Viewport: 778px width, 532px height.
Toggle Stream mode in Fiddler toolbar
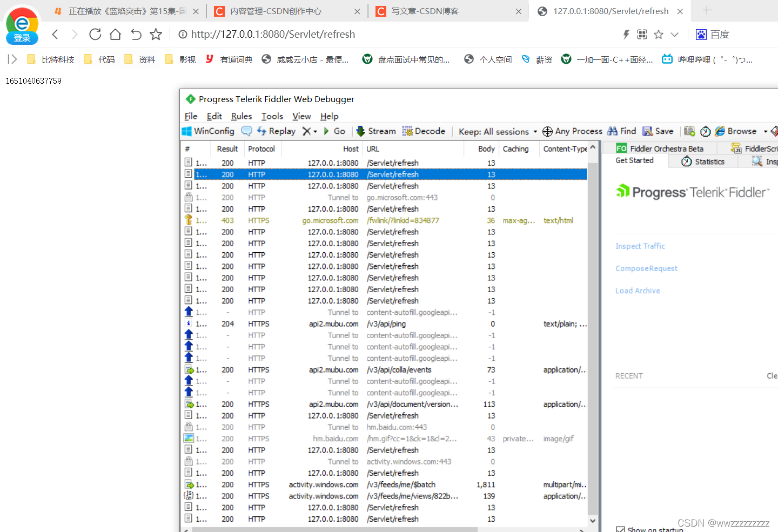(x=376, y=131)
